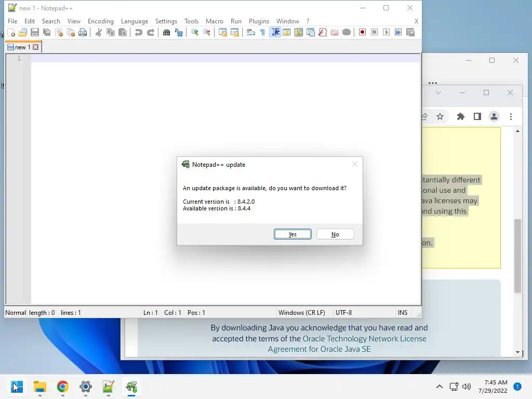
Task: Open a file with toolbar icon
Action: pos(23,32)
